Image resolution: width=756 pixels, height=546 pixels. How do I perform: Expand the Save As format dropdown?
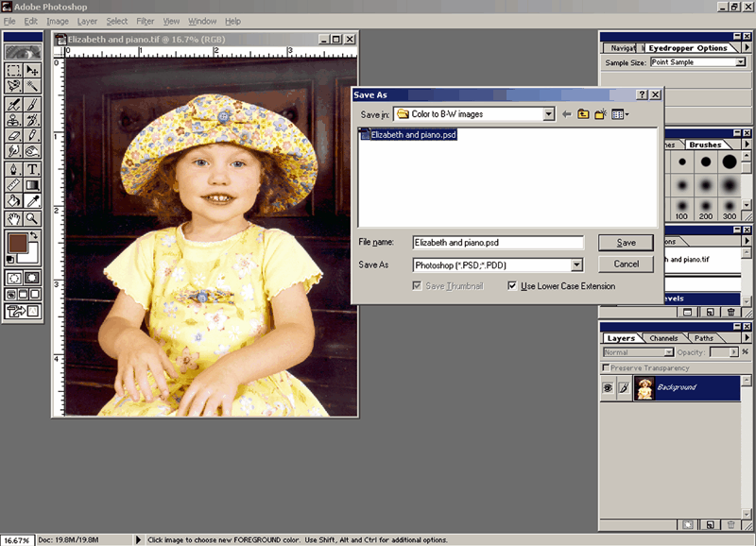click(576, 265)
